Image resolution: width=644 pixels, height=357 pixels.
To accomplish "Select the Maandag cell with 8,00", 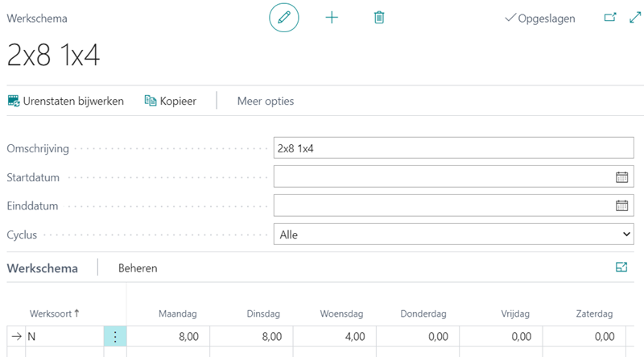I will tap(168, 337).
